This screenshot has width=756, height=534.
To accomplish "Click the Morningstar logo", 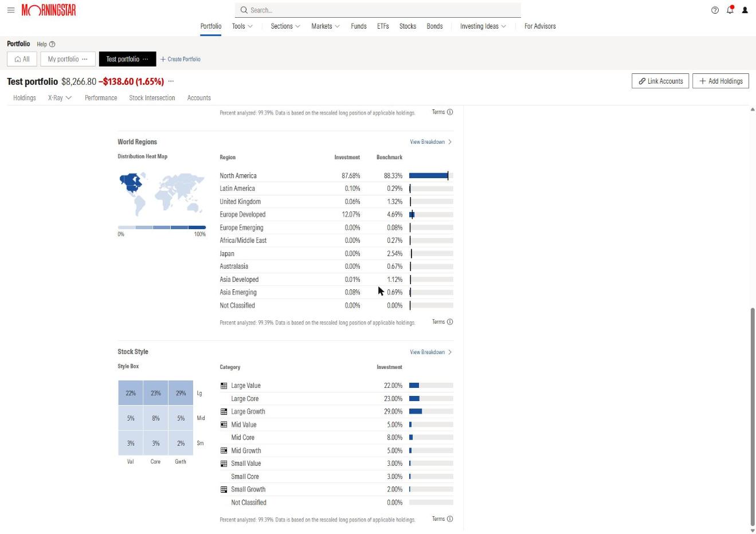I will [x=49, y=10].
